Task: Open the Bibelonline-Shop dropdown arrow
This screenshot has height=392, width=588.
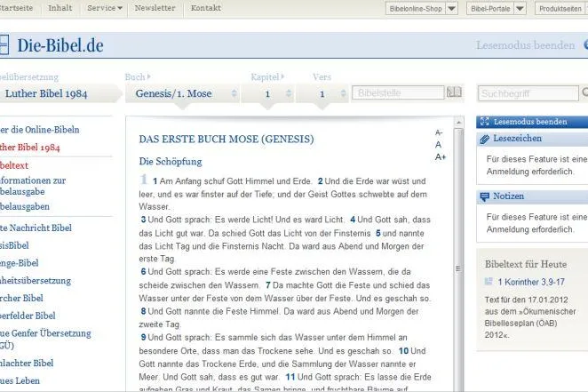Action: click(451, 8)
